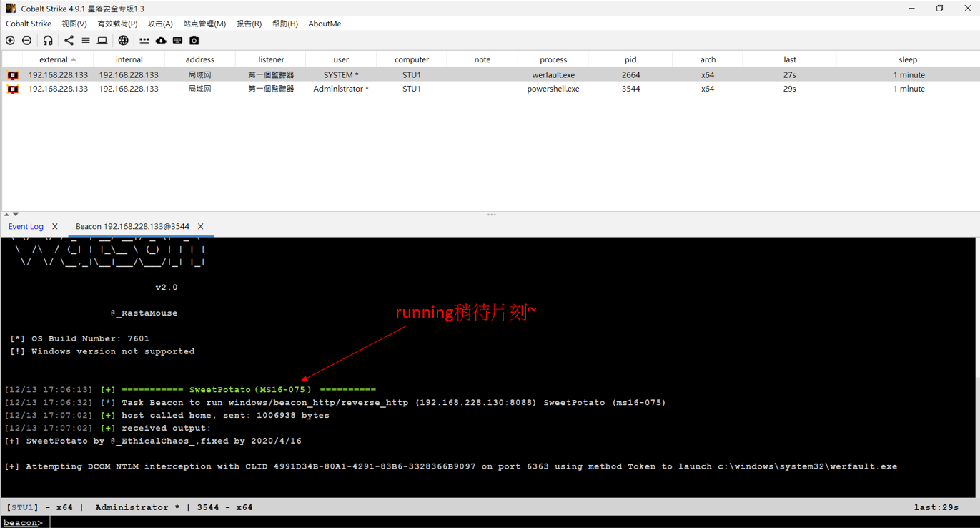Click the last:29s status bar entry
980x528 pixels.
click(x=936, y=507)
